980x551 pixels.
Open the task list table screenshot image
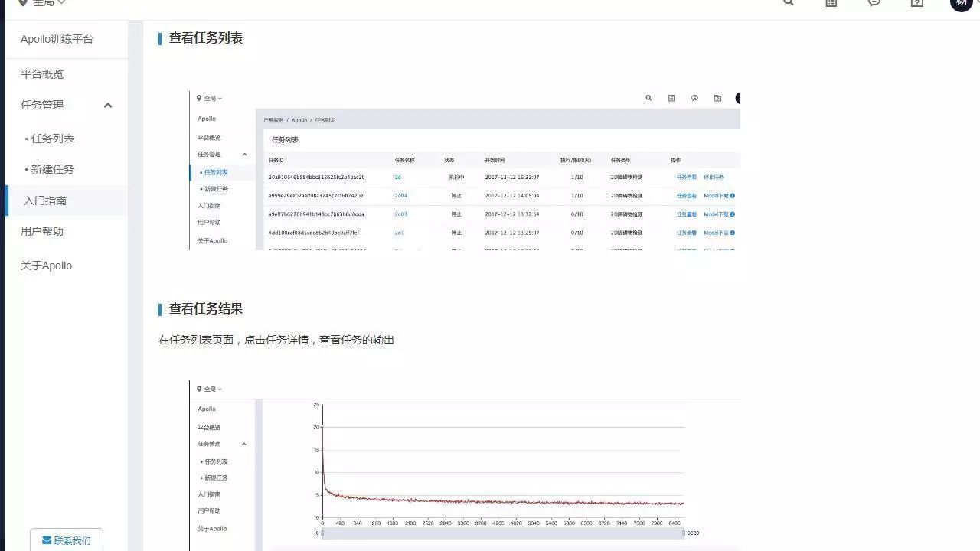[x=465, y=171]
